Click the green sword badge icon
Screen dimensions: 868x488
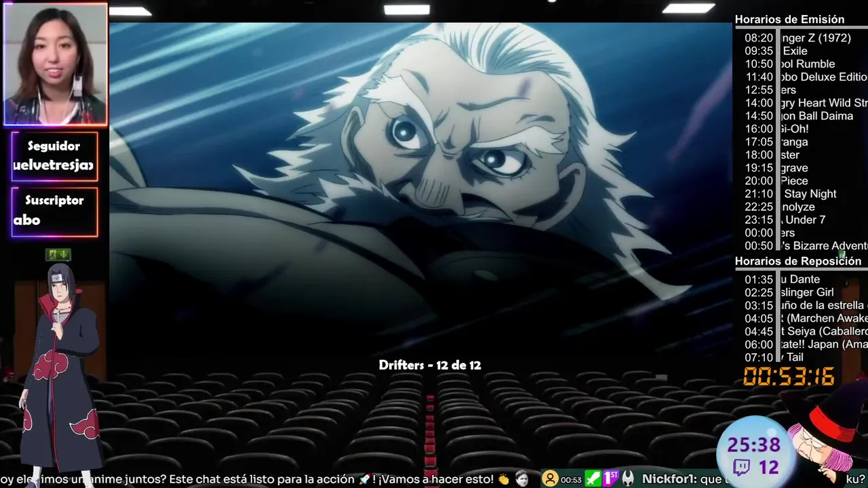[593, 479]
